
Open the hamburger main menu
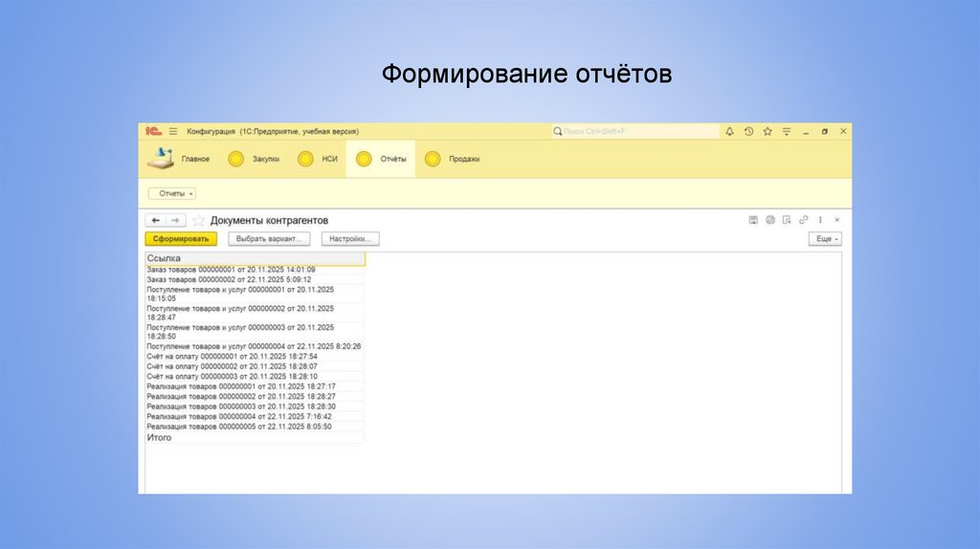pyautogui.click(x=173, y=131)
